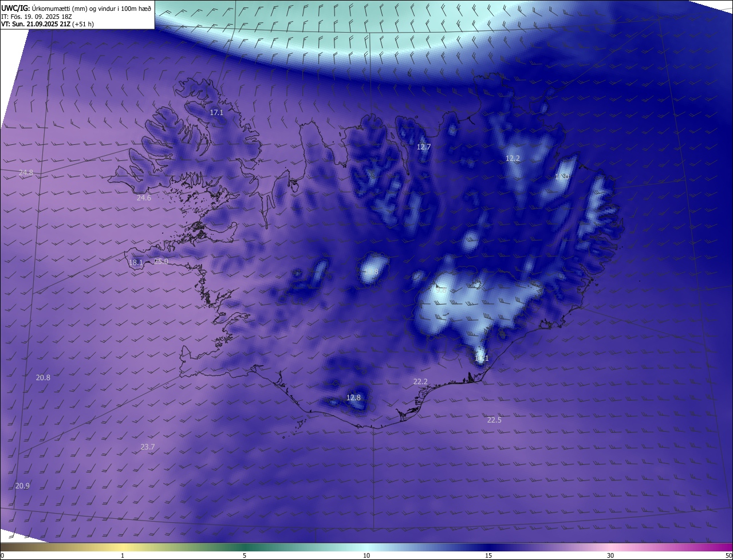Select the 20.9 value in the lower-left corner
Screen dimensions: 733x560
22,486
